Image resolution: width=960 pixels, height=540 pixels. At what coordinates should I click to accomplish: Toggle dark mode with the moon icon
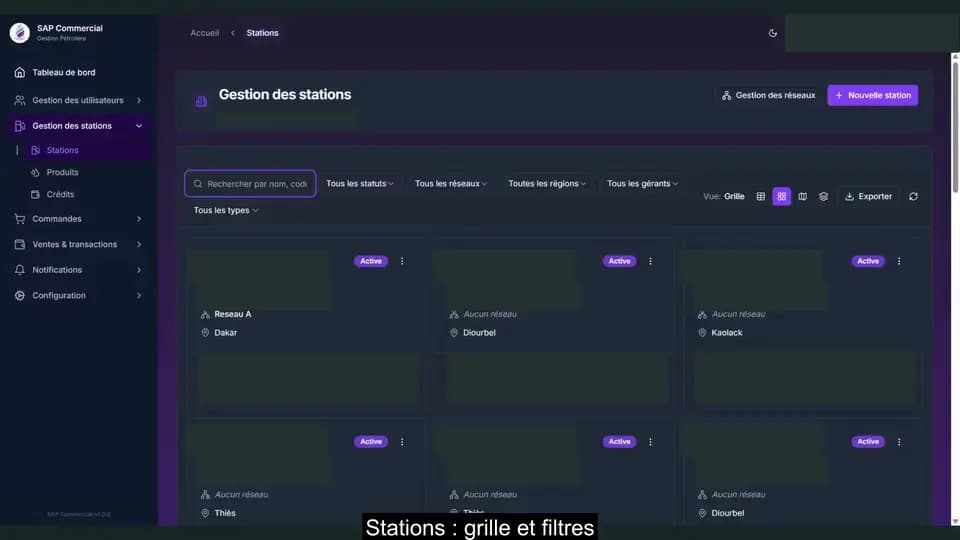coord(773,33)
